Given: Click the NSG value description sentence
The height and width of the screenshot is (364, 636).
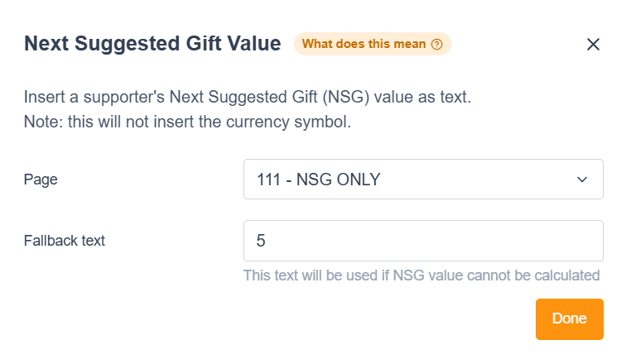Looking at the screenshot, I should tap(247, 97).
